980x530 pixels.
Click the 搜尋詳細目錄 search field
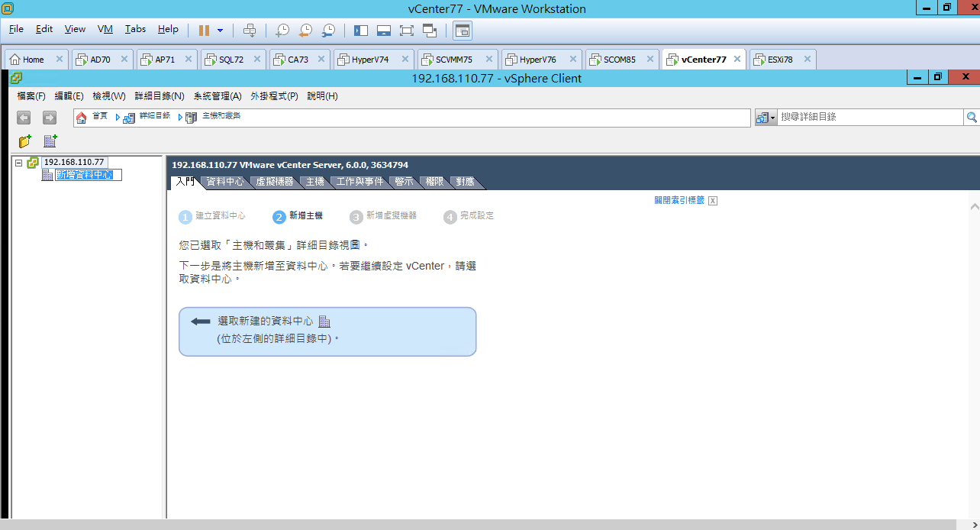click(870, 118)
